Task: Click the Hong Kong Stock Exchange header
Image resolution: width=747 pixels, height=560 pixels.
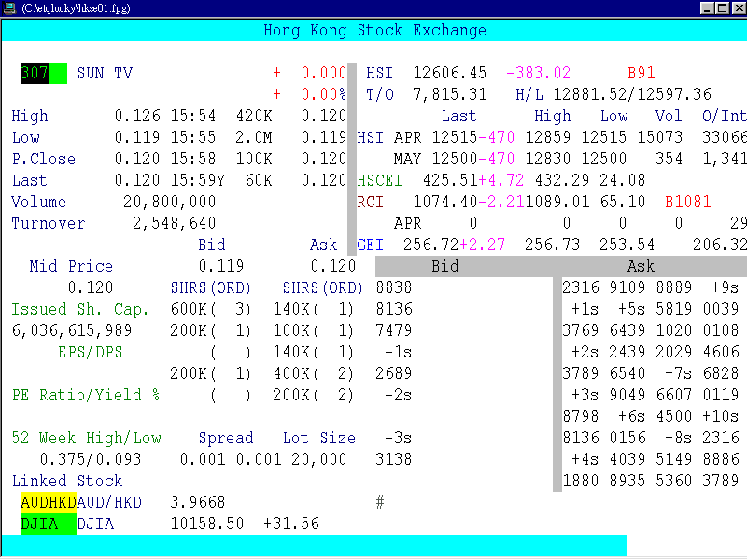Action: tap(373, 30)
